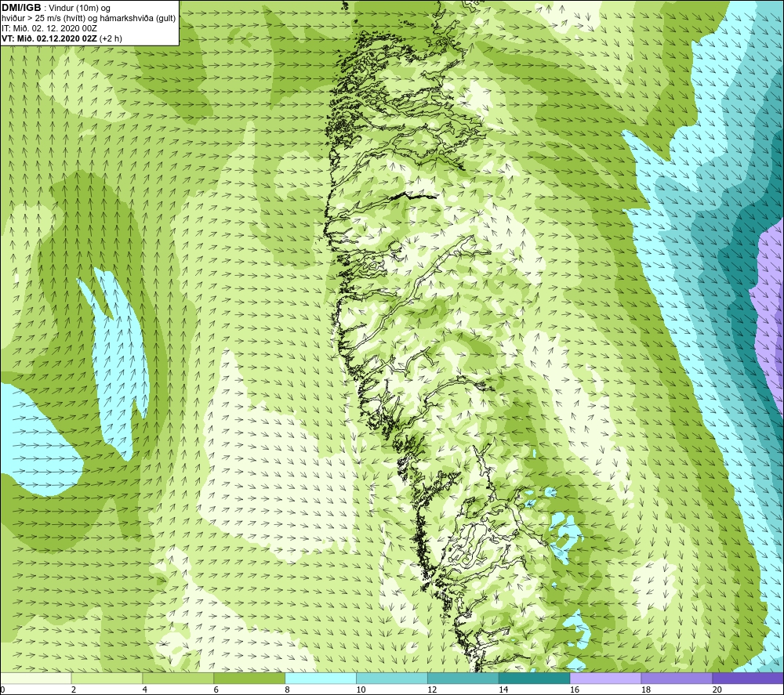Click the 'IT: Mið. 02. 12. 2020 00Z' line
Screen dimensions: 784x695
49,28
